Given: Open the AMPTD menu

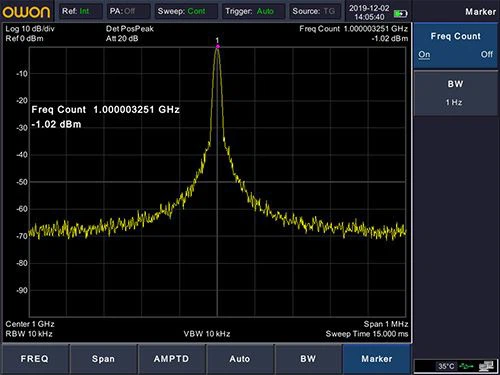Looking at the screenshot, I should click(171, 359).
